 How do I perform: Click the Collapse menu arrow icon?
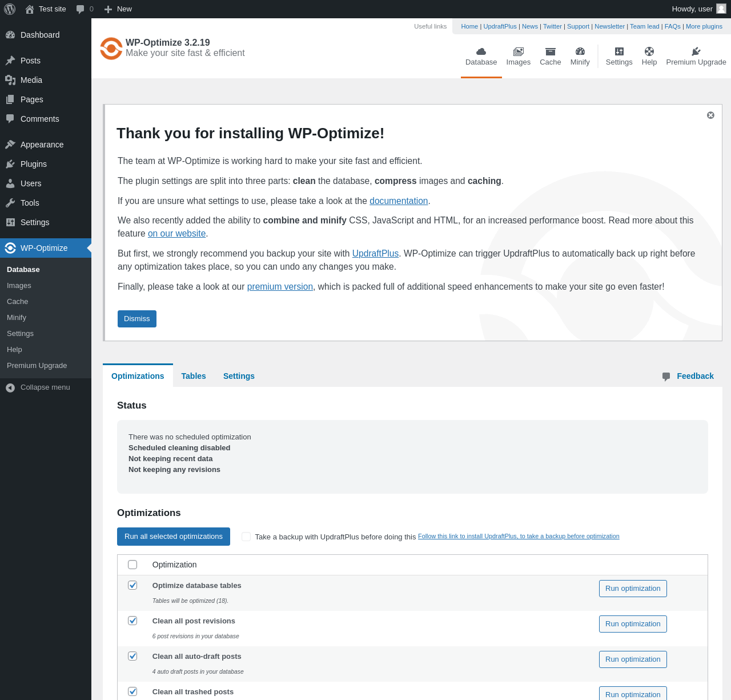coord(10,387)
